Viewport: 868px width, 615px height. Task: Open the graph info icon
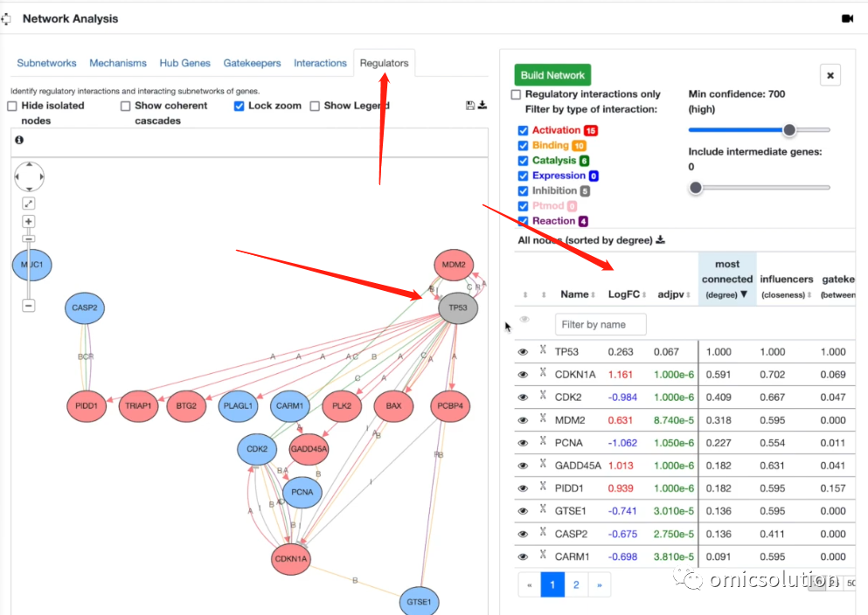point(19,140)
